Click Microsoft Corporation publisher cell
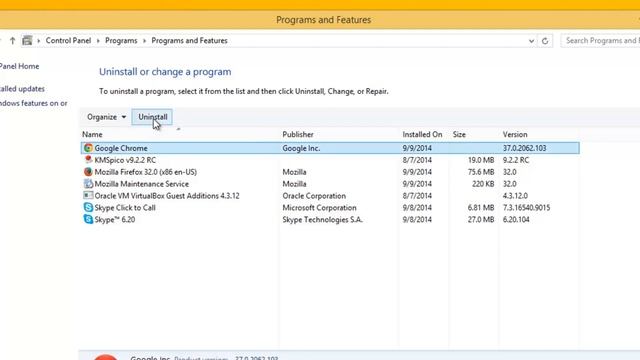Viewport: 640px width, 360px height. pyautogui.click(x=319, y=207)
